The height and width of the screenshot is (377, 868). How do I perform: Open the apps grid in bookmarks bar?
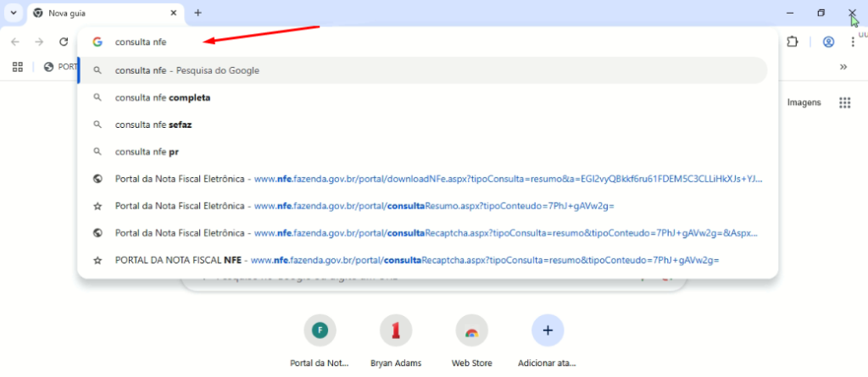point(18,67)
